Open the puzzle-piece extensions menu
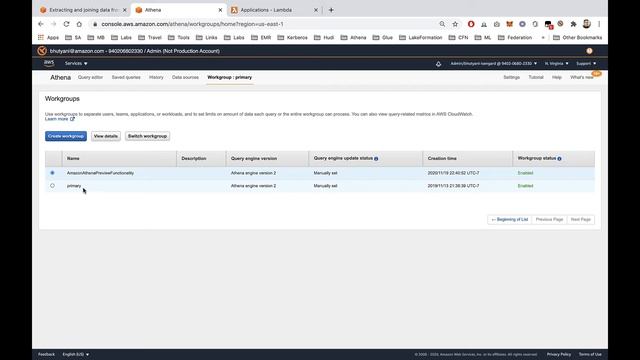640x360 pixels. 573,24
